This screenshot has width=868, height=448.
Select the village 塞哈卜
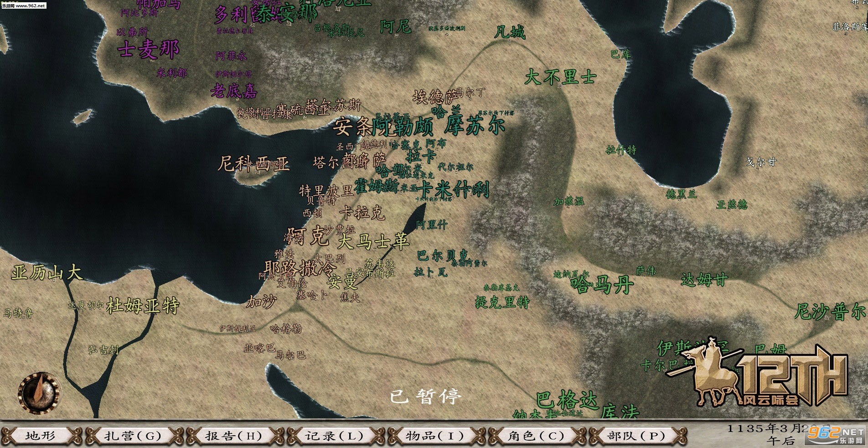(312, 295)
